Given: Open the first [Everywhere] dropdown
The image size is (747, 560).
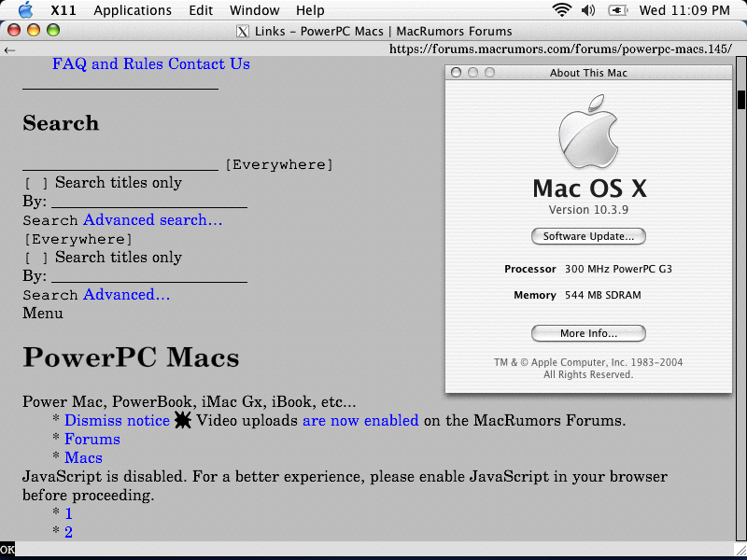Looking at the screenshot, I should [x=279, y=165].
